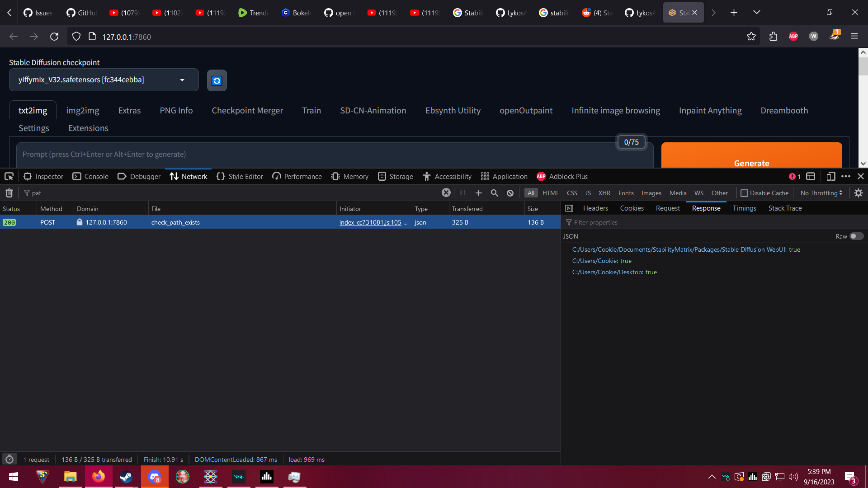Viewport: 868px width, 488px height.
Task: Click the Adblock Plus icon in DevTools
Action: pyautogui.click(x=541, y=176)
